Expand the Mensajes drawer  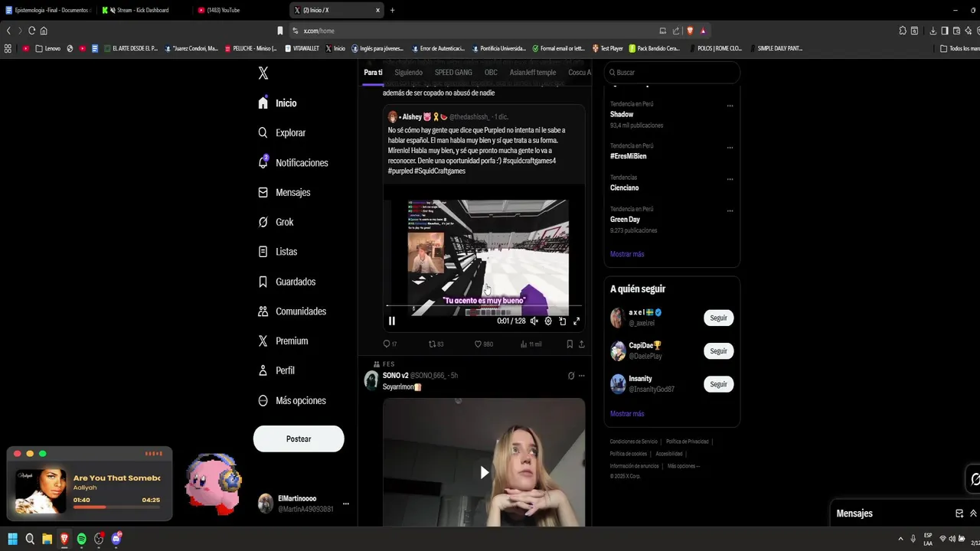coord(973,514)
